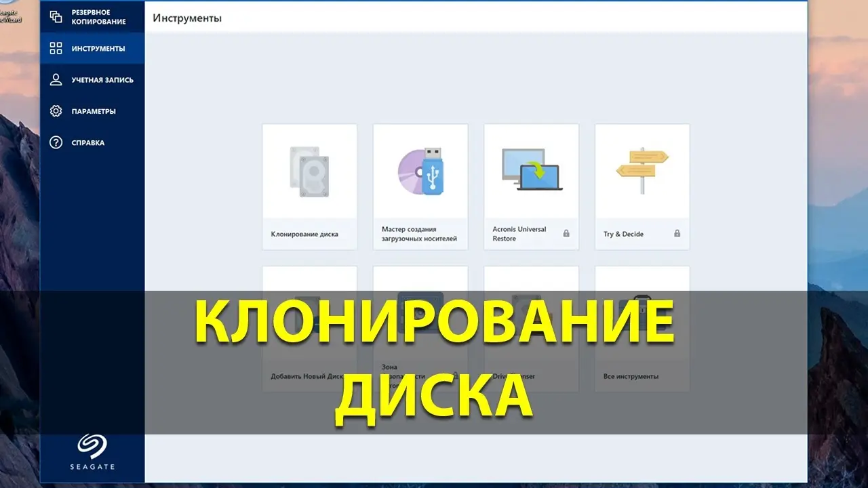Click the lock icon on Universal Restore
Viewport: 868px width, 488px height.
click(566, 234)
